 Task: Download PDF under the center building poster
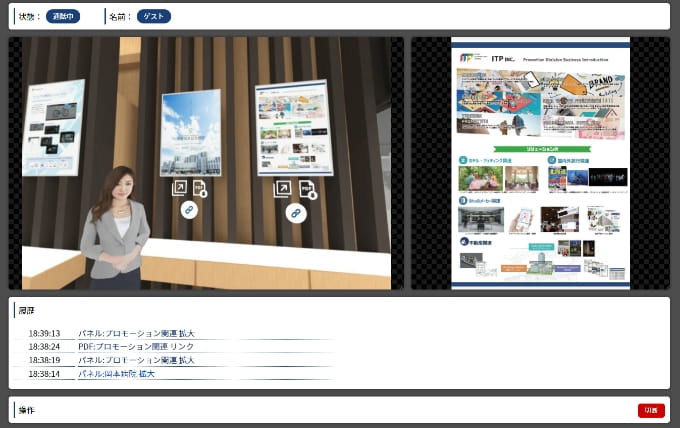199,187
